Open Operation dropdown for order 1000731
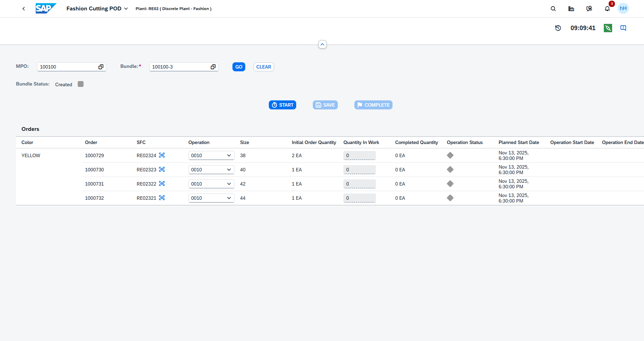Image resolution: width=644 pixels, height=341 pixels. pyautogui.click(x=229, y=184)
